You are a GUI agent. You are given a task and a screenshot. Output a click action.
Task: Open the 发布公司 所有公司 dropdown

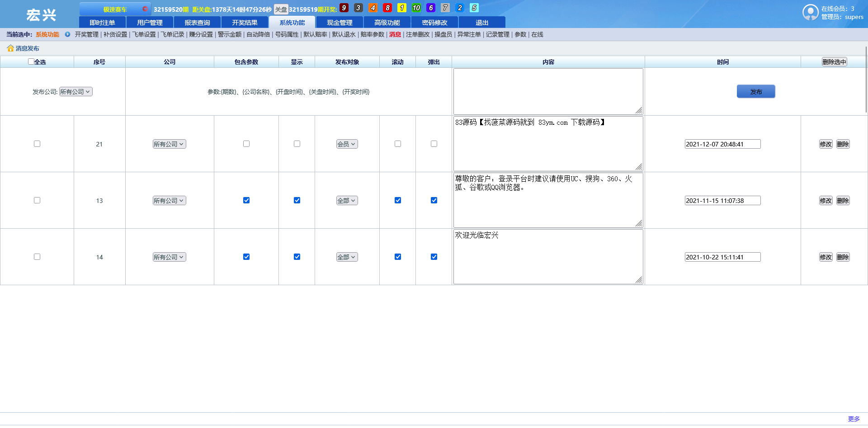pyautogui.click(x=76, y=92)
